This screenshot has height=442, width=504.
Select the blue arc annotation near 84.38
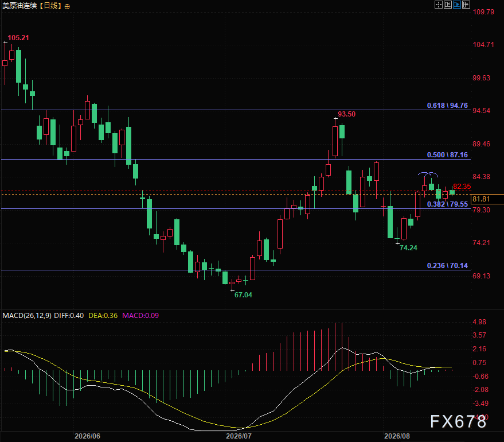coord(428,175)
